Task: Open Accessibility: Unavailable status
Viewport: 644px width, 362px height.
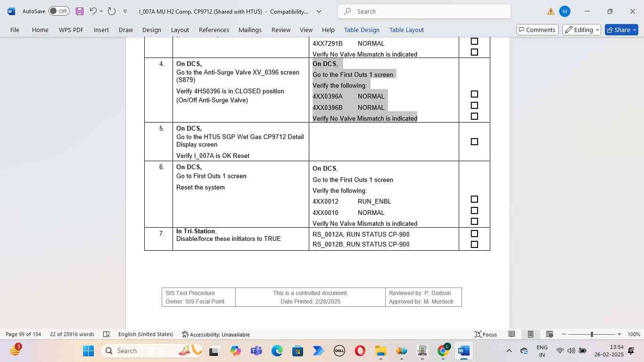Action: (x=216, y=334)
